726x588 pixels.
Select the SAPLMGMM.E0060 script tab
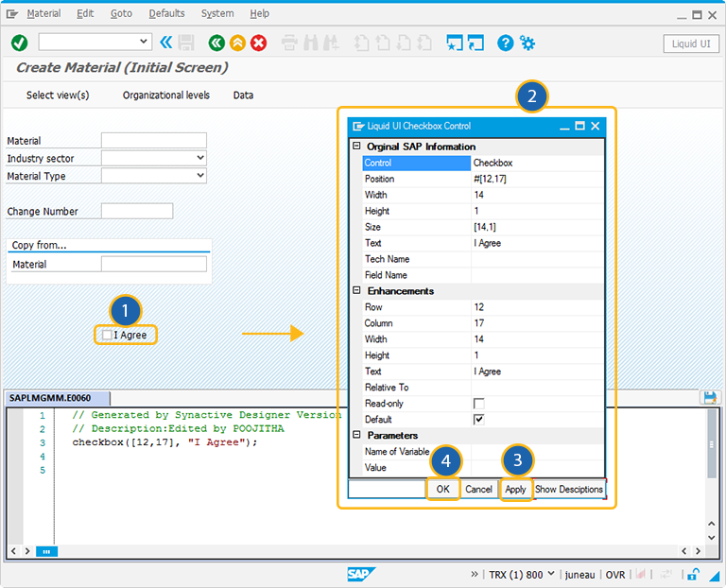point(58,398)
